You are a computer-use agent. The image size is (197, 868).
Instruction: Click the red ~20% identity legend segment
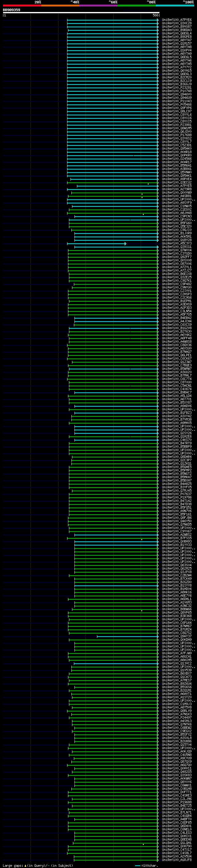[22, 6]
